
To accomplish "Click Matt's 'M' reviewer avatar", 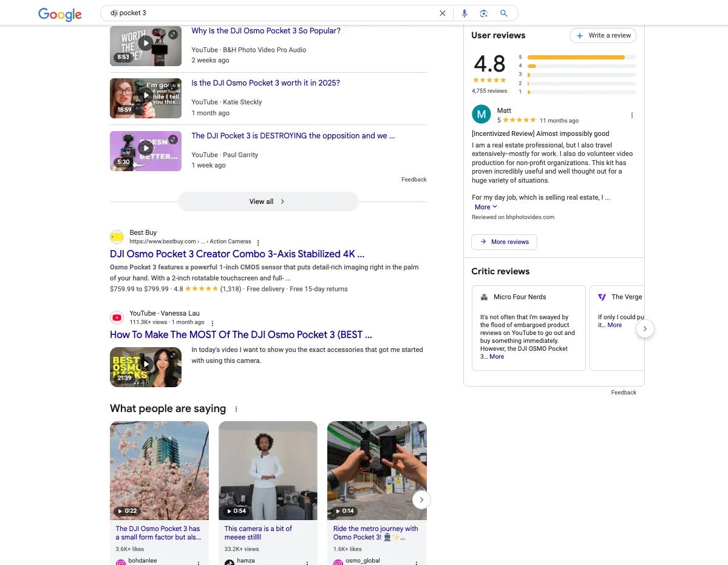I will coord(481,114).
